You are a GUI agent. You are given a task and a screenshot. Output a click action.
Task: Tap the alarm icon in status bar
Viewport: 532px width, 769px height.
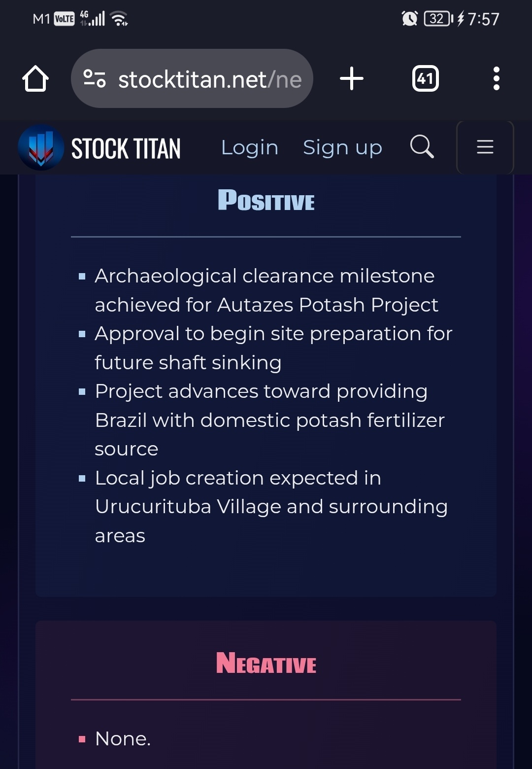tap(409, 19)
